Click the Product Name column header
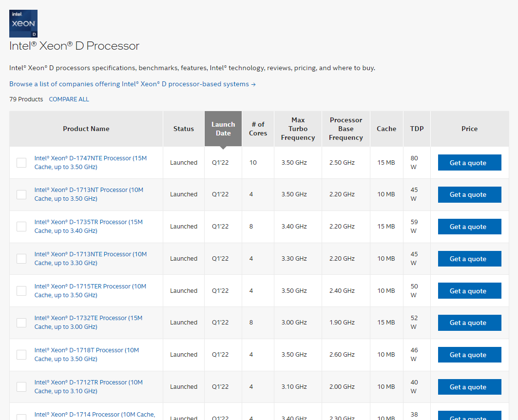 coord(86,129)
